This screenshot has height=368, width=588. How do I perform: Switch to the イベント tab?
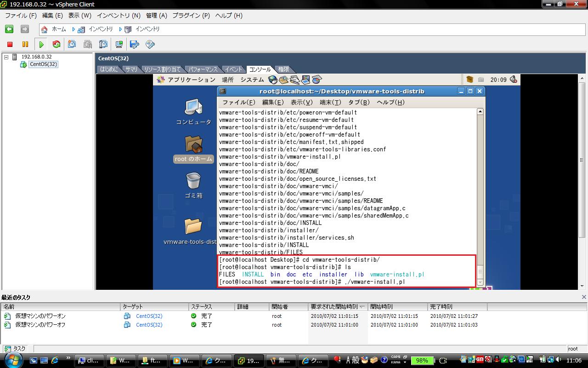(233, 69)
